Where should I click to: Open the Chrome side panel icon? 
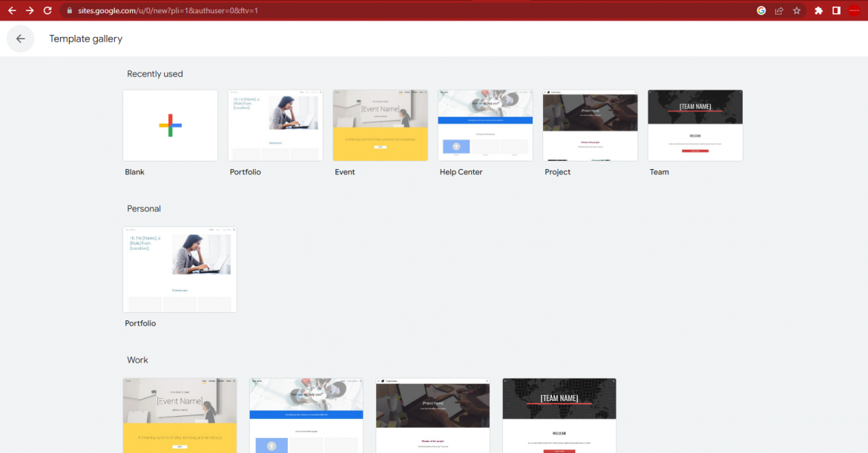835,10
